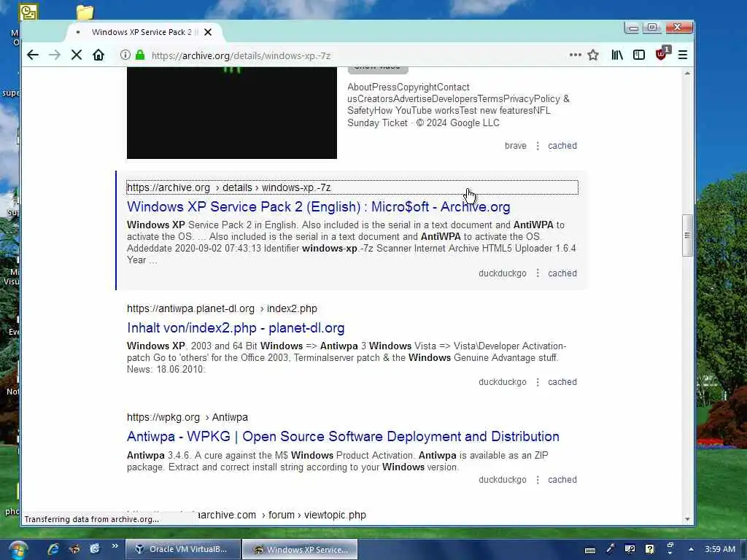Click the vertical scrollbar thumb
The height and width of the screenshot is (560, 747).
(x=687, y=236)
